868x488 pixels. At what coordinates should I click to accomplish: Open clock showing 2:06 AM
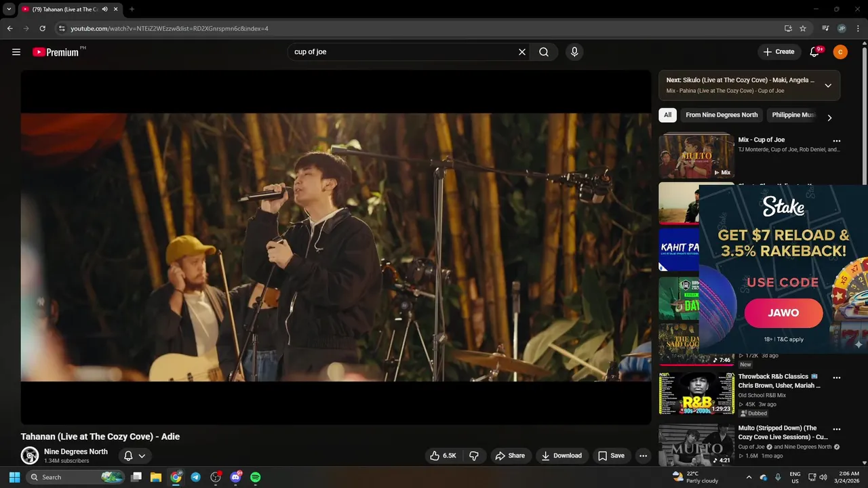(848, 477)
